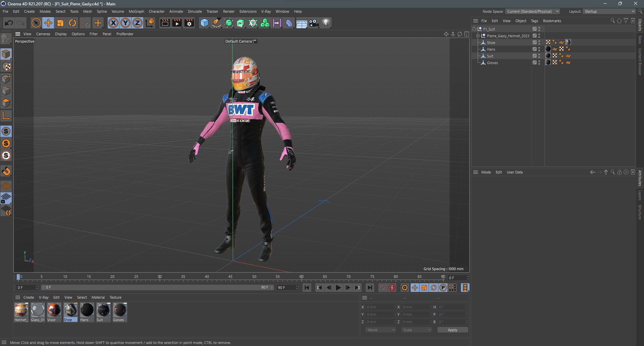Open material manager Create menu
This screenshot has height=346, width=644.
click(x=29, y=297)
